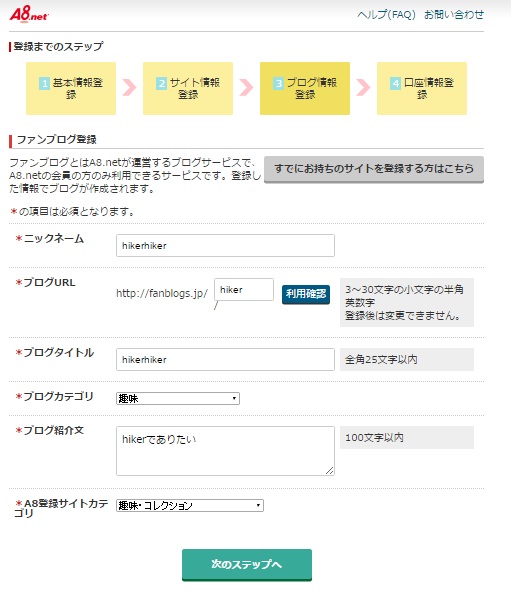511x605 pixels.
Task: Focus the ブログURL input containing hiker
Action: [x=244, y=289]
